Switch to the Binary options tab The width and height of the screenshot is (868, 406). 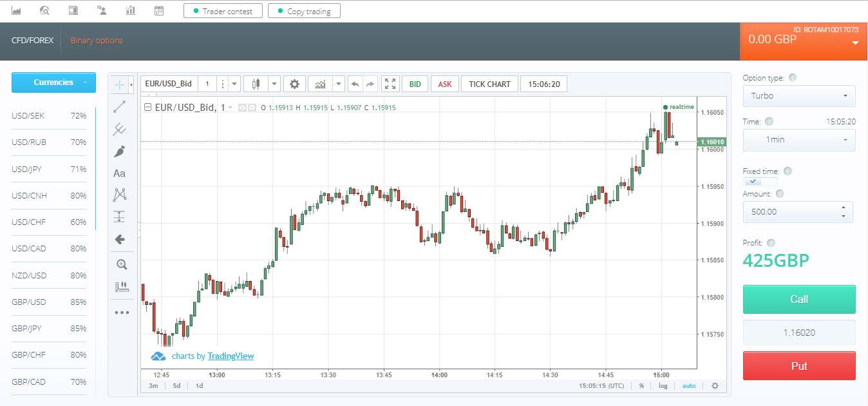coord(97,41)
